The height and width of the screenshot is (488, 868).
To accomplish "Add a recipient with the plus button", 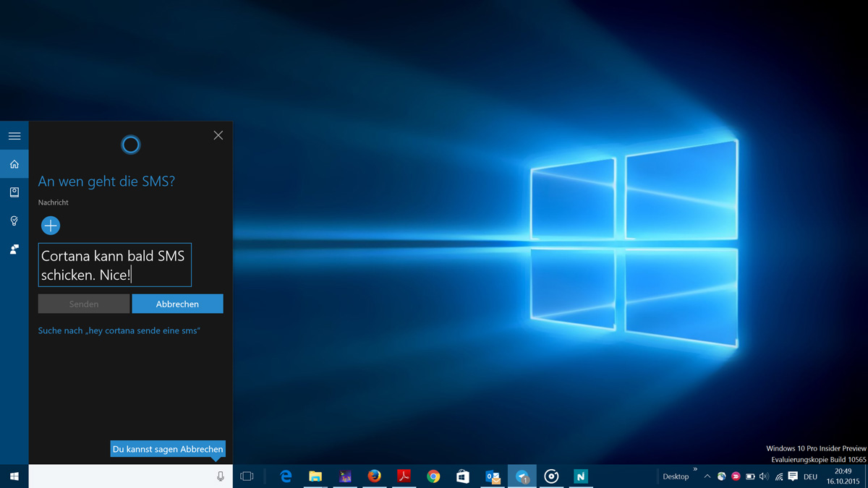I will [x=51, y=226].
